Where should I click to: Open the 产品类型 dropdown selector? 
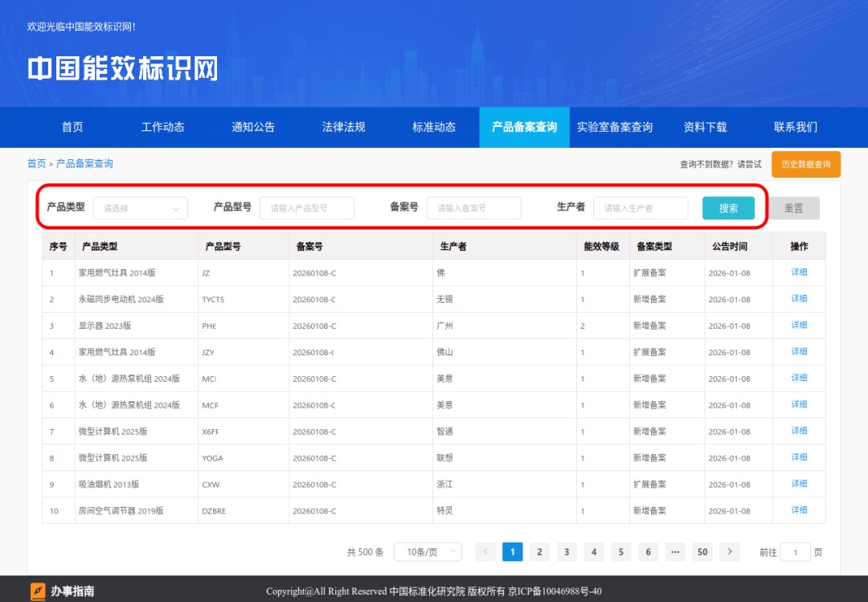tap(141, 208)
